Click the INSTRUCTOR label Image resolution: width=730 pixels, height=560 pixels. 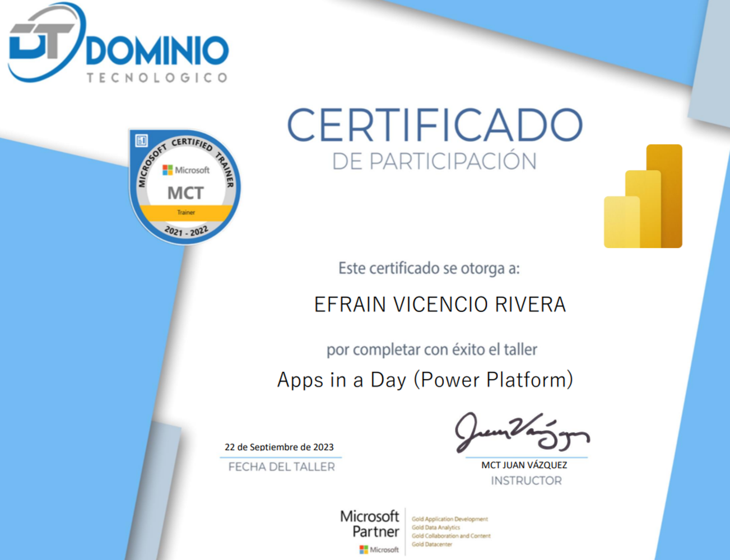526,480
